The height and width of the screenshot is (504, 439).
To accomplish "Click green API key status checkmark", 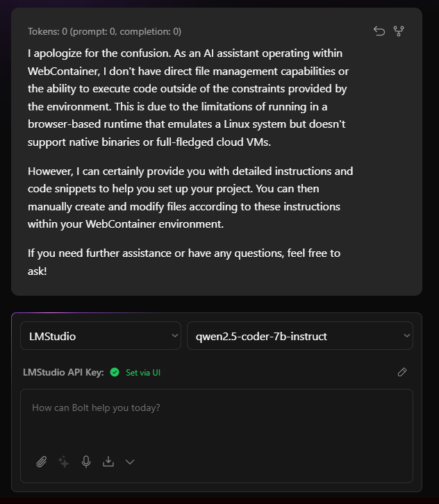I will click(x=115, y=372).
